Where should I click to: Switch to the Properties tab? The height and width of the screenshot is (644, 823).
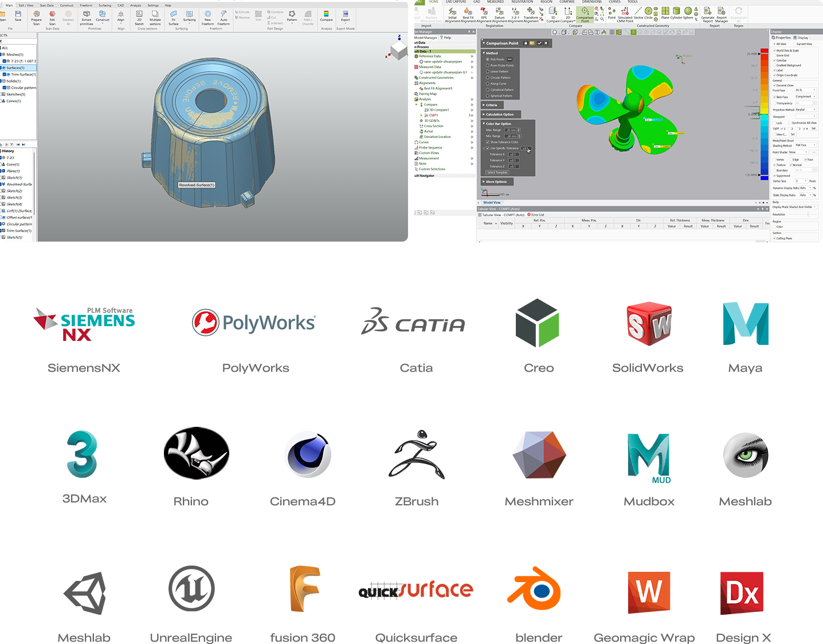click(782, 38)
